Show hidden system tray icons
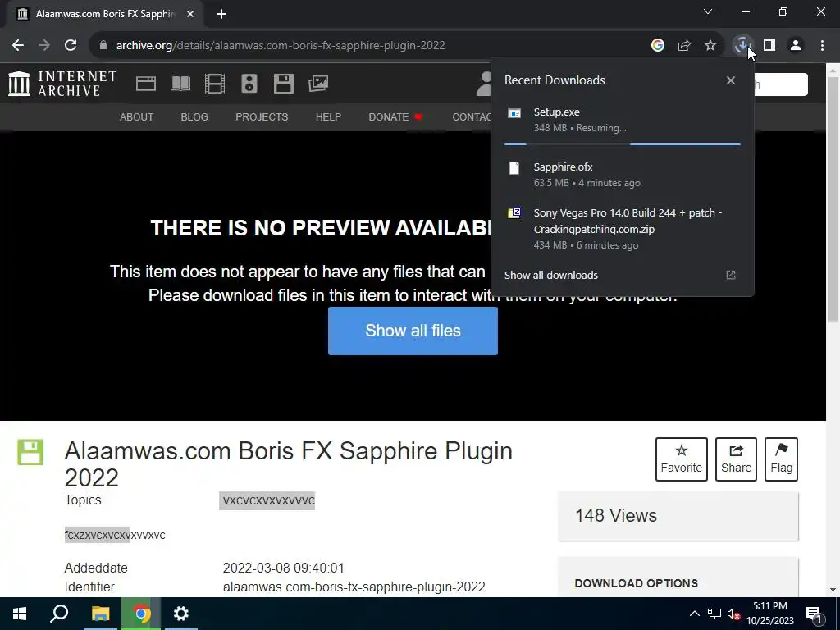Image resolution: width=840 pixels, height=630 pixels. 694,614
